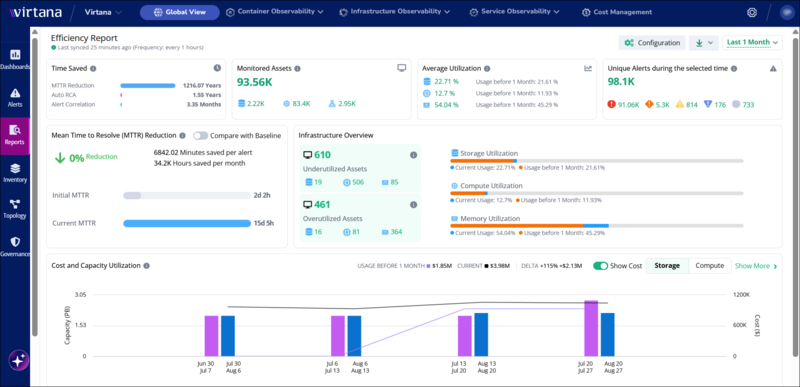The width and height of the screenshot is (800, 387).
Task: Click the blue bar for Jul 30 - Aug 6
Action: 228,336
